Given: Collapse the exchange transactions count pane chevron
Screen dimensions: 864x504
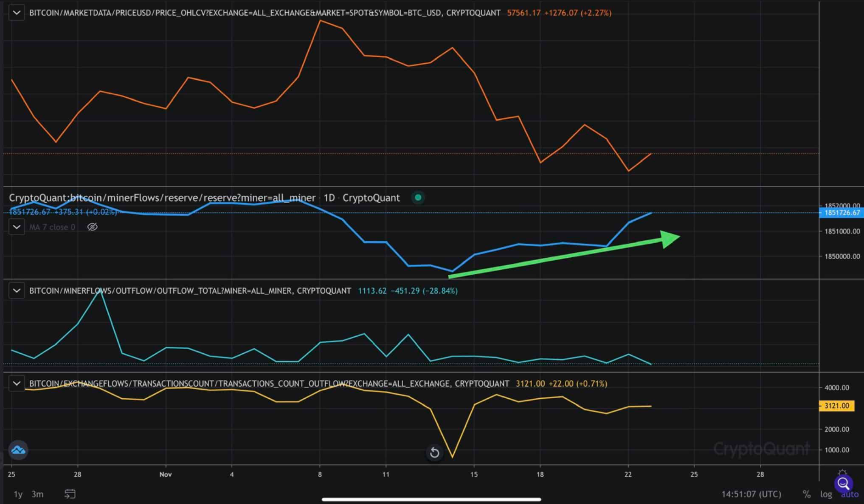Looking at the screenshot, I should [17, 384].
